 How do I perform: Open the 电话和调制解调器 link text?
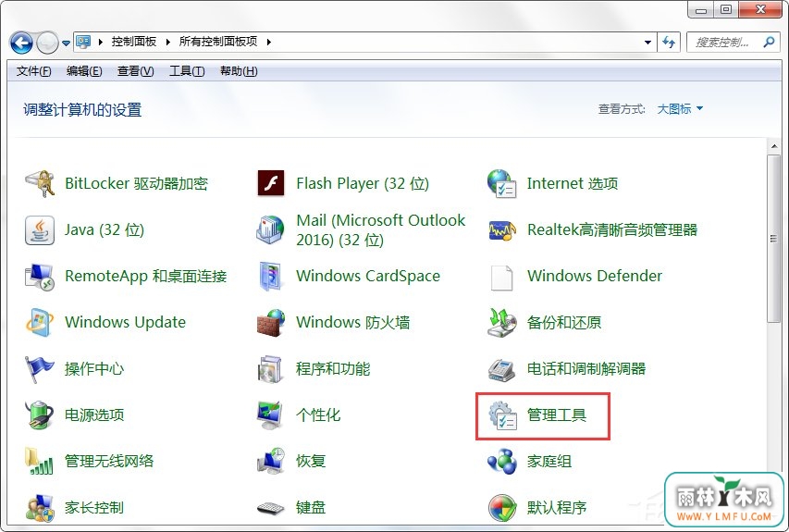pos(586,369)
